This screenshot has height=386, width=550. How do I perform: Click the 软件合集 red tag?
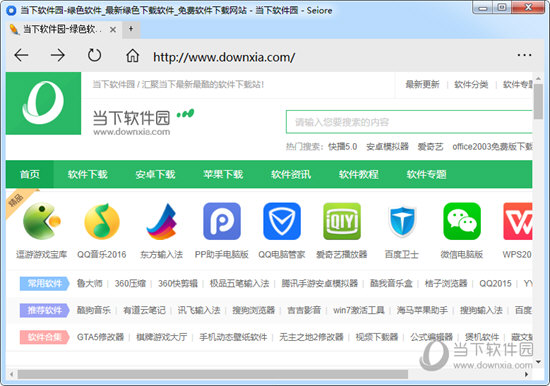(44, 337)
